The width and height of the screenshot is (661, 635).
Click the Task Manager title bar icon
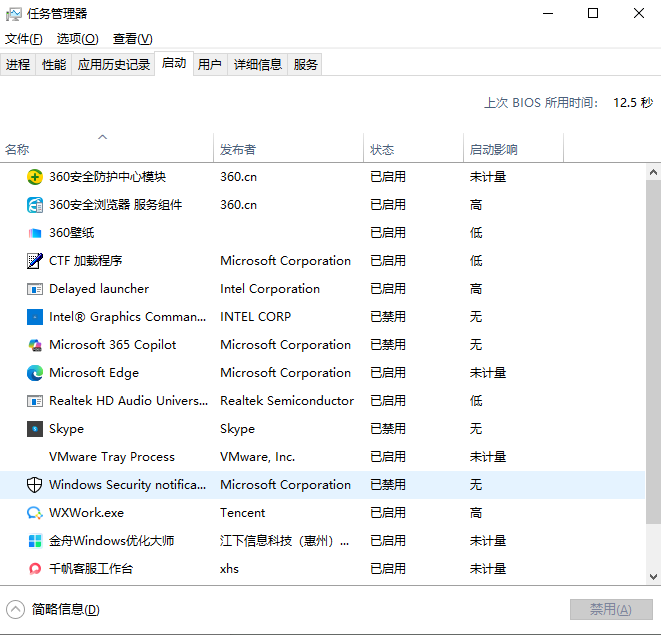[13, 14]
